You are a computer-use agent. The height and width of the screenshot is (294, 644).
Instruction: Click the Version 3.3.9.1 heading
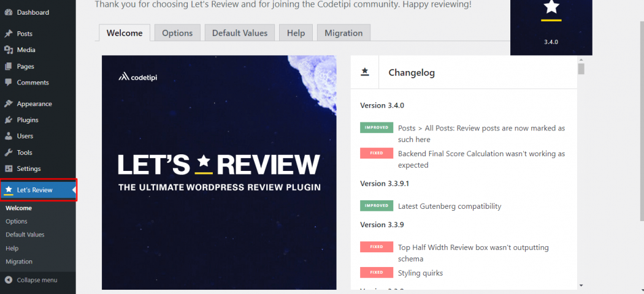tap(385, 183)
